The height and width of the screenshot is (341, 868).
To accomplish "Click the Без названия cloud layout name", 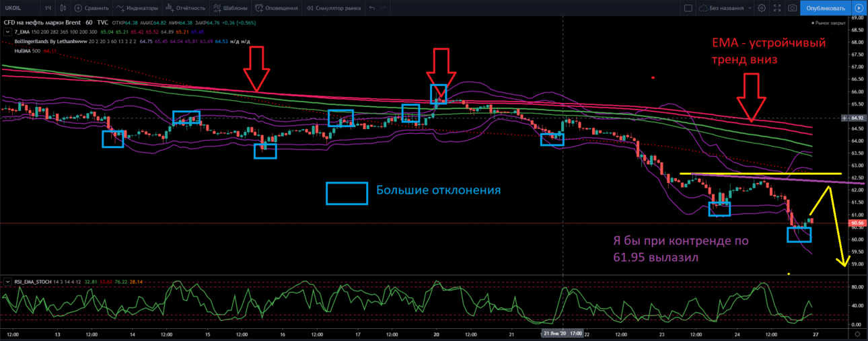I will (x=721, y=8).
